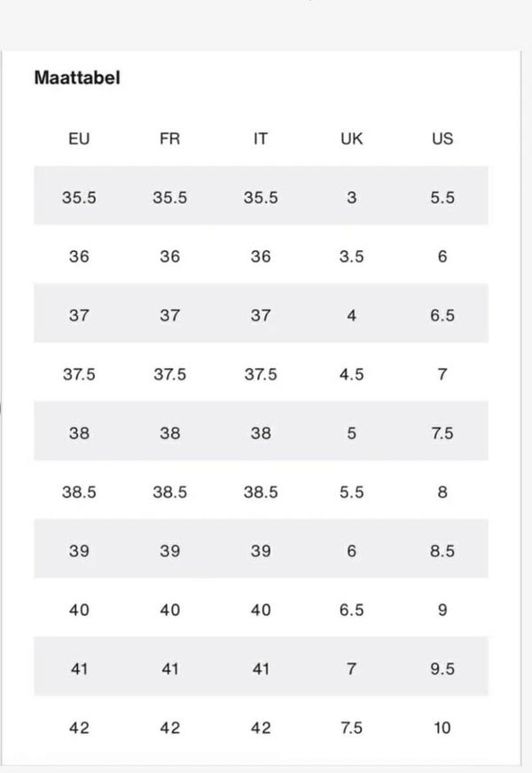Click the UK column header
Screen dimensions: 532x773
[x=352, y=138]
